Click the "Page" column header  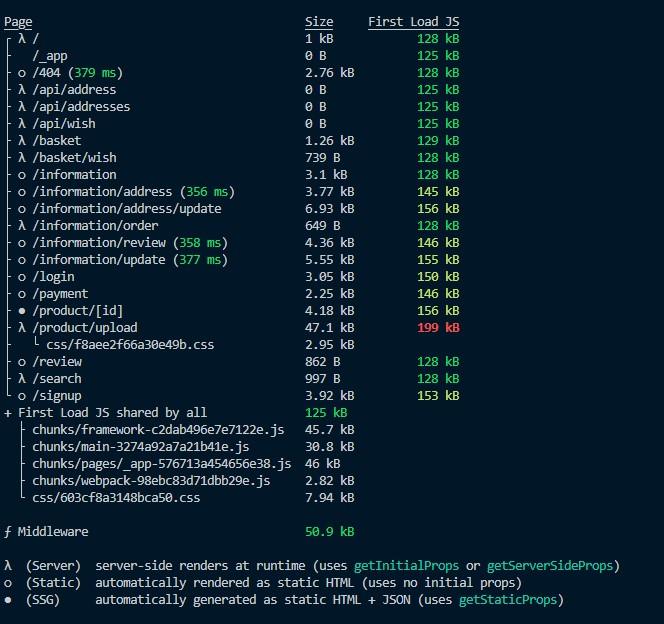click(x=18, y=22)
